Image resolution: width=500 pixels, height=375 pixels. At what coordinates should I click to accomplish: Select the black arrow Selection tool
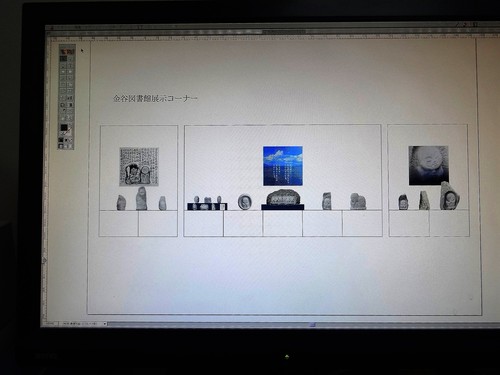click(x=63, y=59)
